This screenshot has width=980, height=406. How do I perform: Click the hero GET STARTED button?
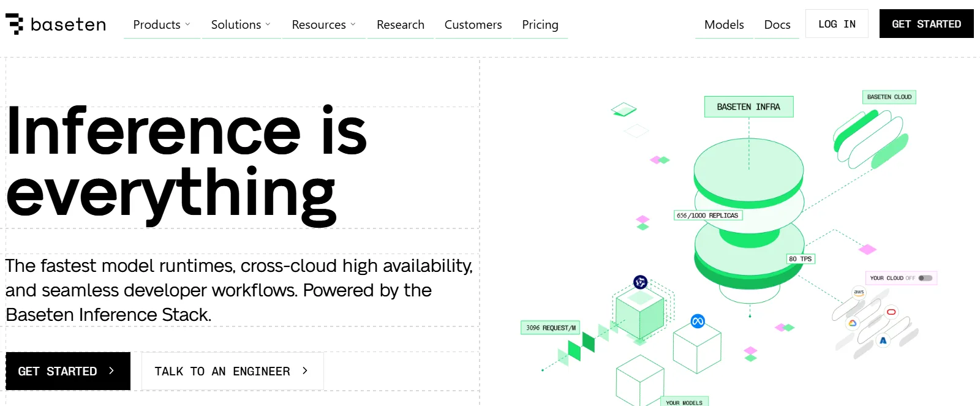point(68,371)
